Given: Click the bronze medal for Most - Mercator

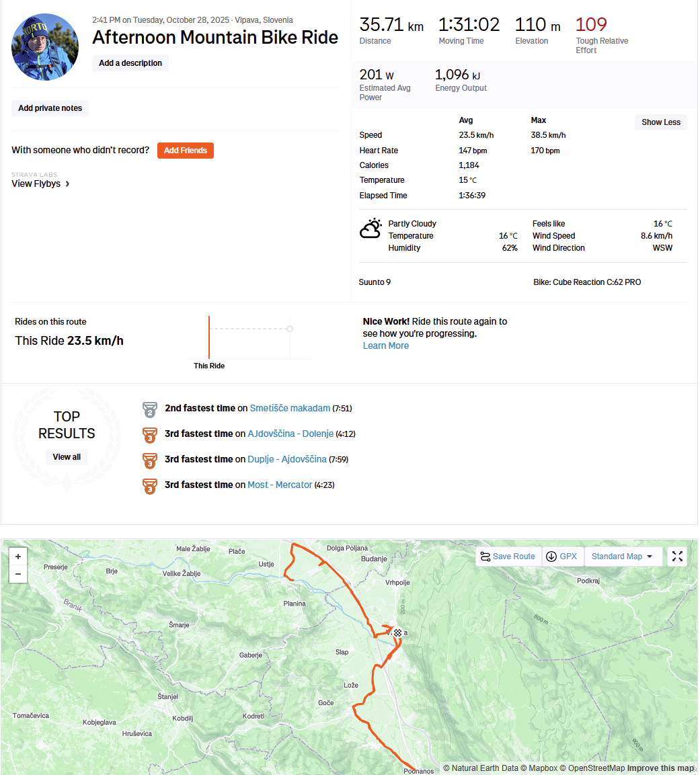Looking at the screenshot, I should click(150, 486).
